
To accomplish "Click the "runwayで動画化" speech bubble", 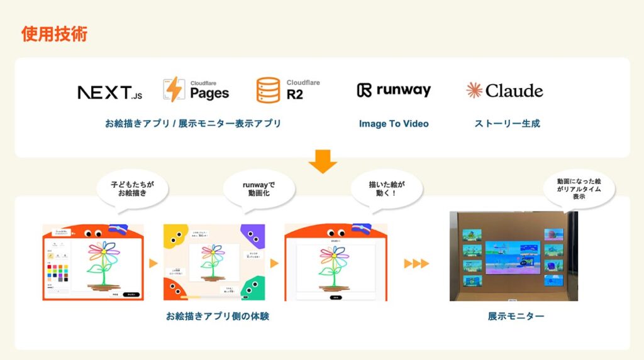I will coord(258,190).
